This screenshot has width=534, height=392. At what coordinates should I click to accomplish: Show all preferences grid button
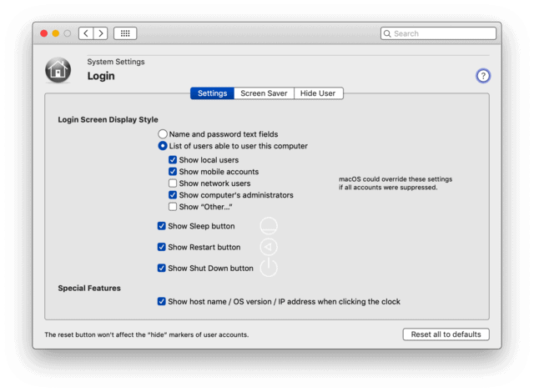[x=125, y=33]
